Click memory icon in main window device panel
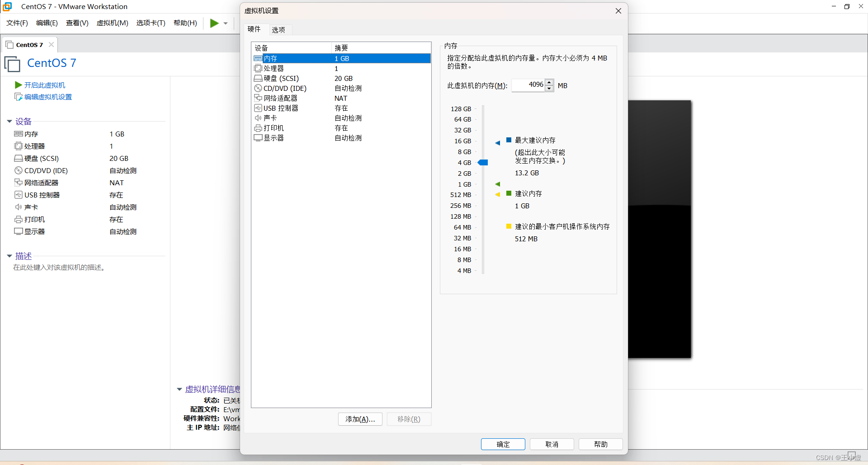This screenshot has height=465, width=868. (x=19, y=134)
